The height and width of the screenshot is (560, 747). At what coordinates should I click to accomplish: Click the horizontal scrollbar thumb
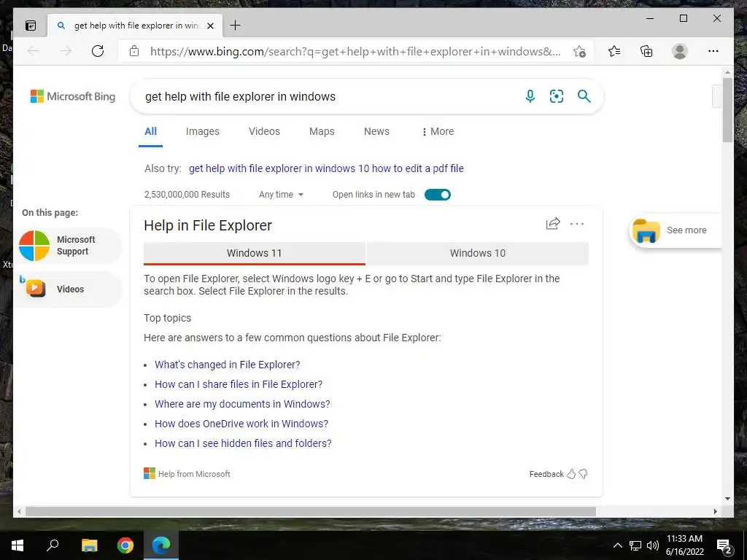point(311,511)
